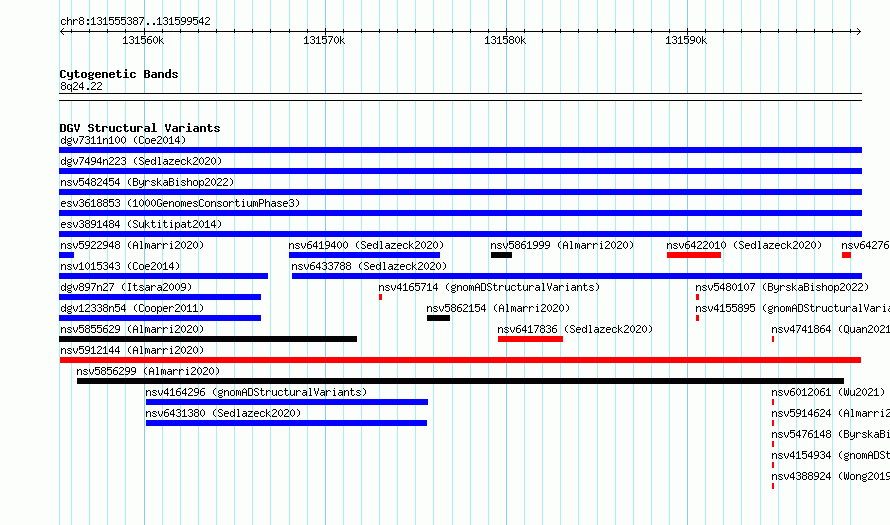This screenshot has height=525, width=890.
Task: Open the nsv5476148 variant label
Action: pyautogui.click(x=830, y=434)
